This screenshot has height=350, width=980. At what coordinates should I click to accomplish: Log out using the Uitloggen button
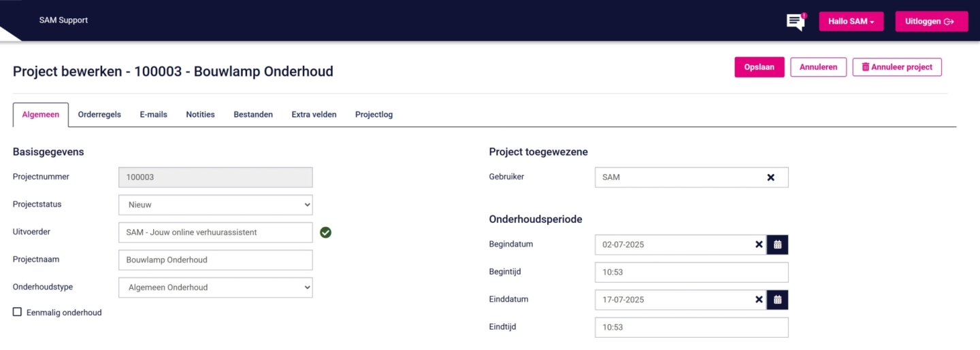click(931, 21)
